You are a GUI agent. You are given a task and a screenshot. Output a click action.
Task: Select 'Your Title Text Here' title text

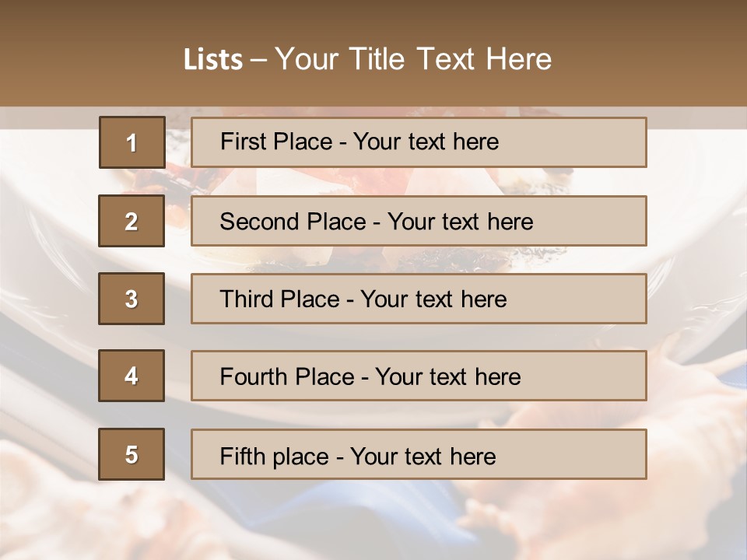coord(413,59)
